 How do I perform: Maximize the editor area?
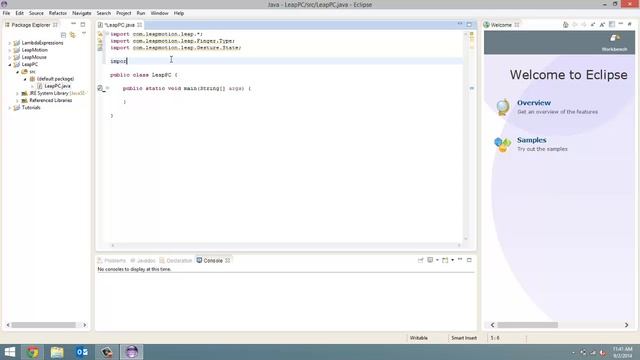tap(469, 24)
